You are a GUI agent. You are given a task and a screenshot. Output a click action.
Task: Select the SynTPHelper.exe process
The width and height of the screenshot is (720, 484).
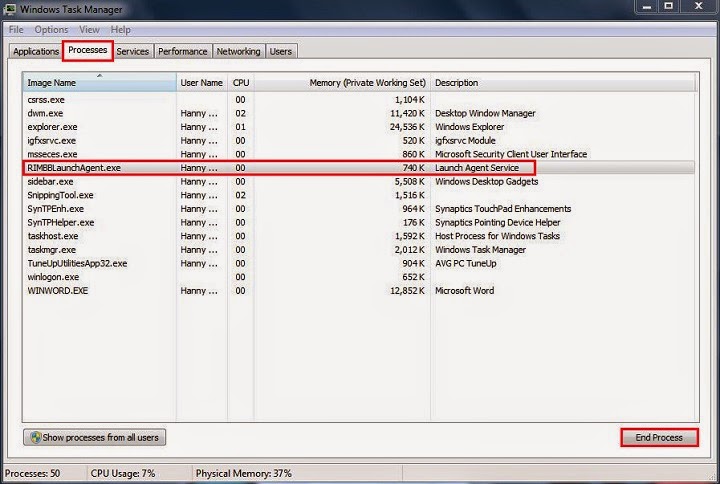pyautogui.click(x=358, y=222)
